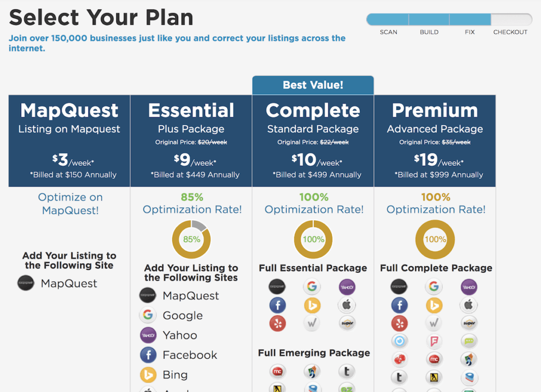
Task: Click the Best Value! banner above Complete plan
Action: coord(313,85)
